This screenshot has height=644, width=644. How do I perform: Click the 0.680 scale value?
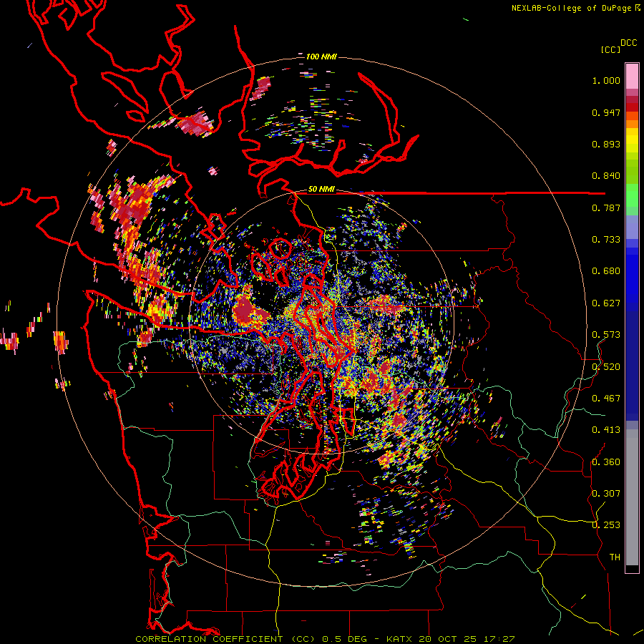tap(606, 271)
